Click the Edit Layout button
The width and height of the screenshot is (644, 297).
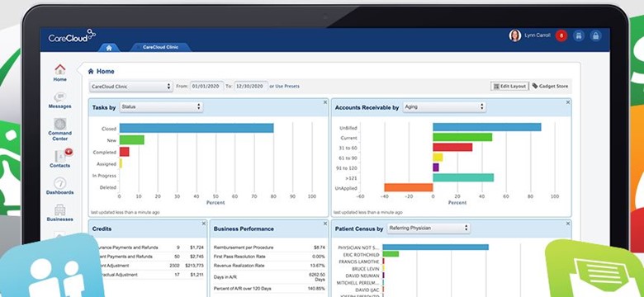(509, 86)
